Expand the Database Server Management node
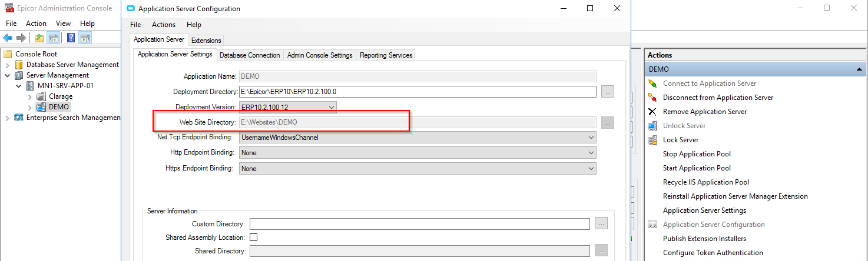 (8, 65)
